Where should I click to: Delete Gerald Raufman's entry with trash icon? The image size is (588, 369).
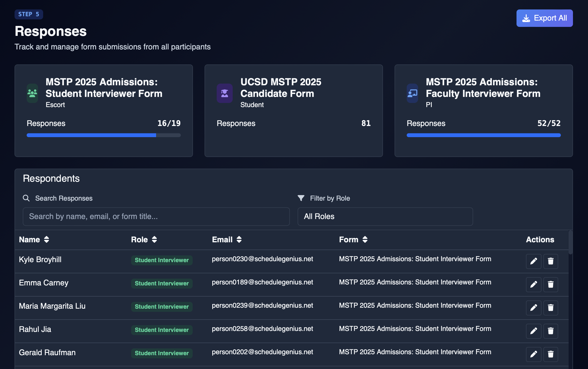(551, 354)
